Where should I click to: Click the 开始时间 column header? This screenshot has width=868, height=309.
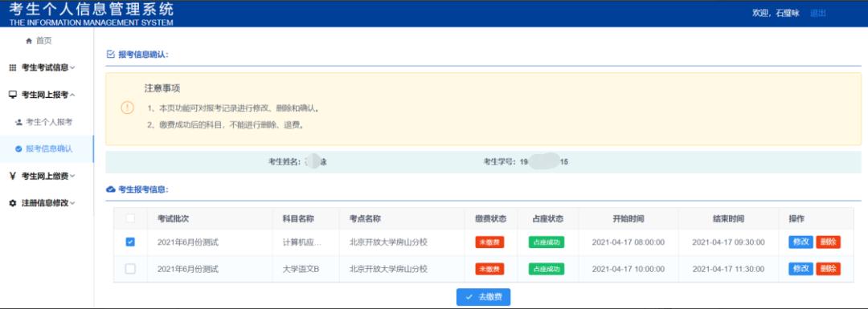(628, 218)
